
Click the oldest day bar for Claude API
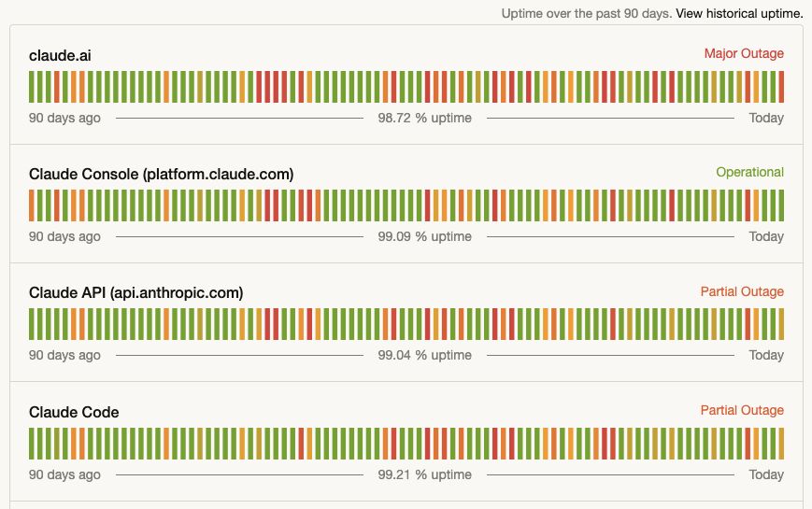(32, 324)
